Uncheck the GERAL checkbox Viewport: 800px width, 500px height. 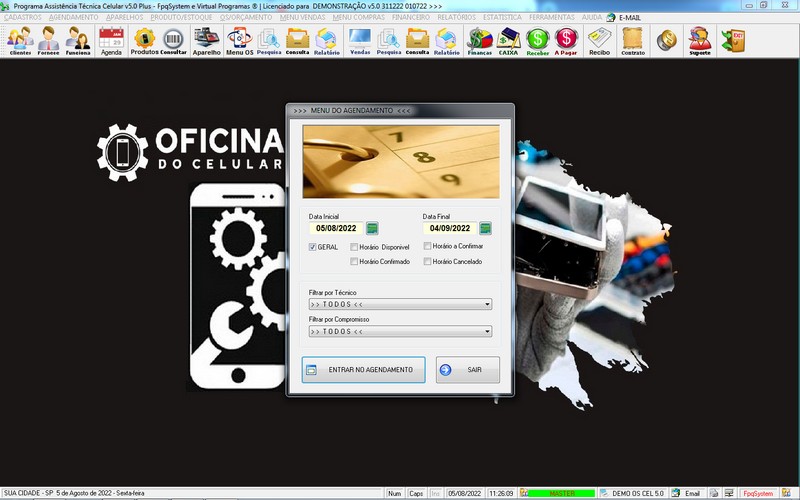(313, 247)
